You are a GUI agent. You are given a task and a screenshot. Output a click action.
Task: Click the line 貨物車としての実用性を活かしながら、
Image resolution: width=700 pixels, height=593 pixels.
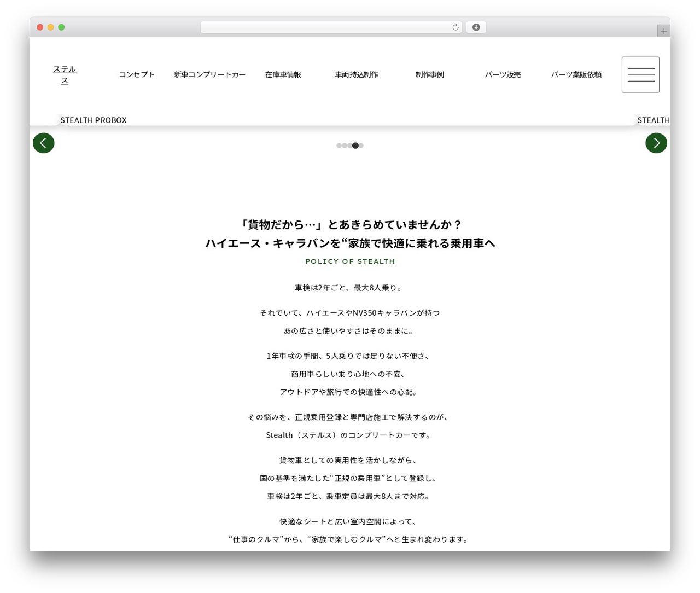click(x=350, y=461)
